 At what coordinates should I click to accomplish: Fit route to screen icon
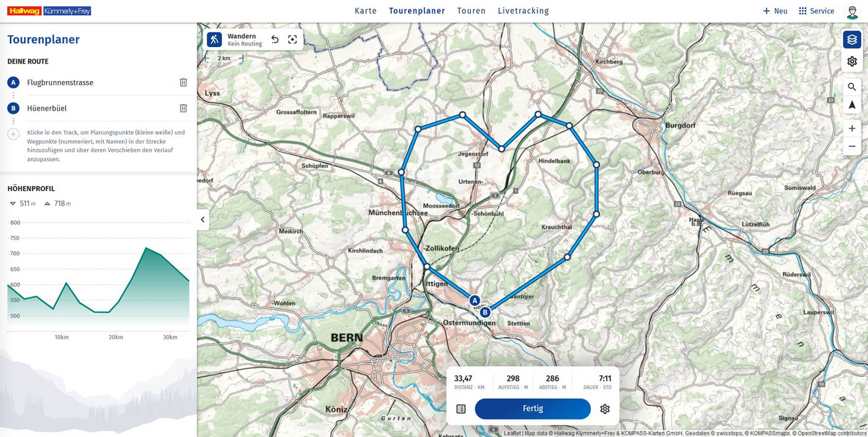click(292, 40)
